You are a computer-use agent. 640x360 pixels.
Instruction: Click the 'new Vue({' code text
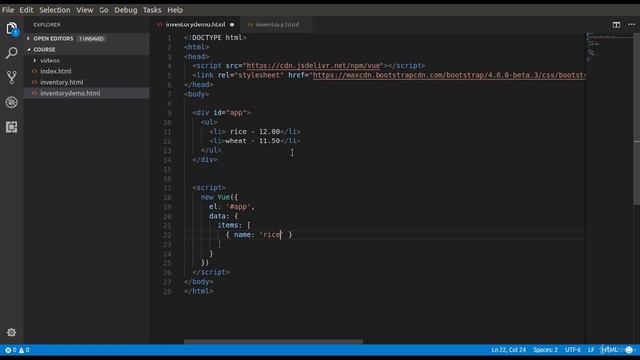coord(219,197)
